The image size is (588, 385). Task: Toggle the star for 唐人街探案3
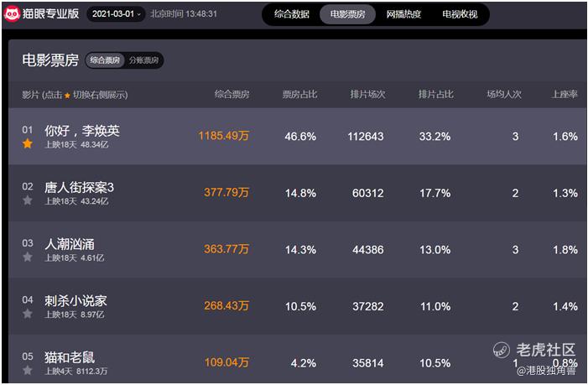point(28,200)
